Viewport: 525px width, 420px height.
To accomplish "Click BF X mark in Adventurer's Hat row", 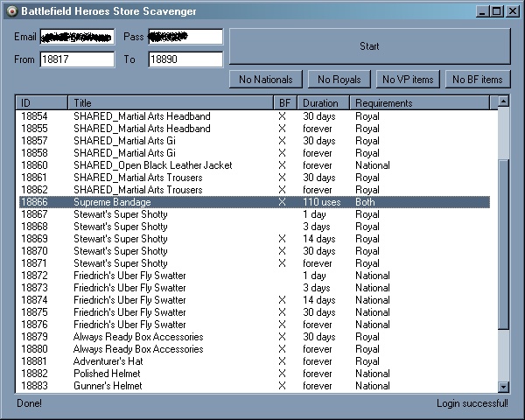I will [x=283, y=361].
